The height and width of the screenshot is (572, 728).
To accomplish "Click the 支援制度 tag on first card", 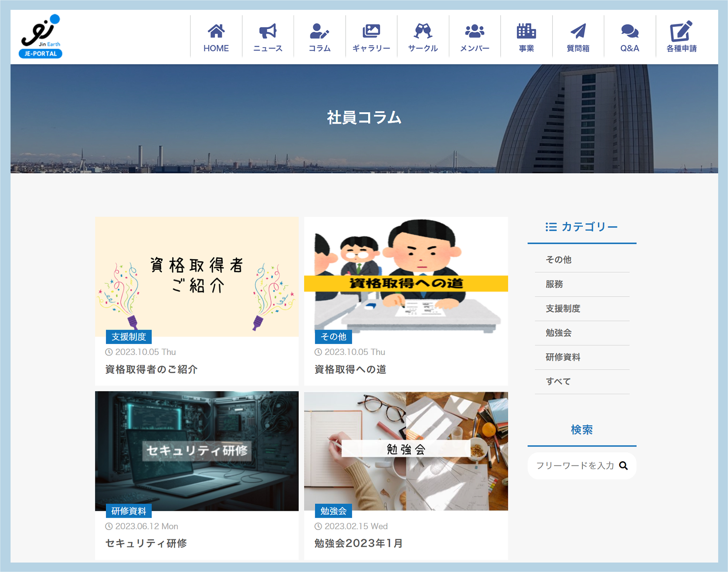I will point(129,337).
